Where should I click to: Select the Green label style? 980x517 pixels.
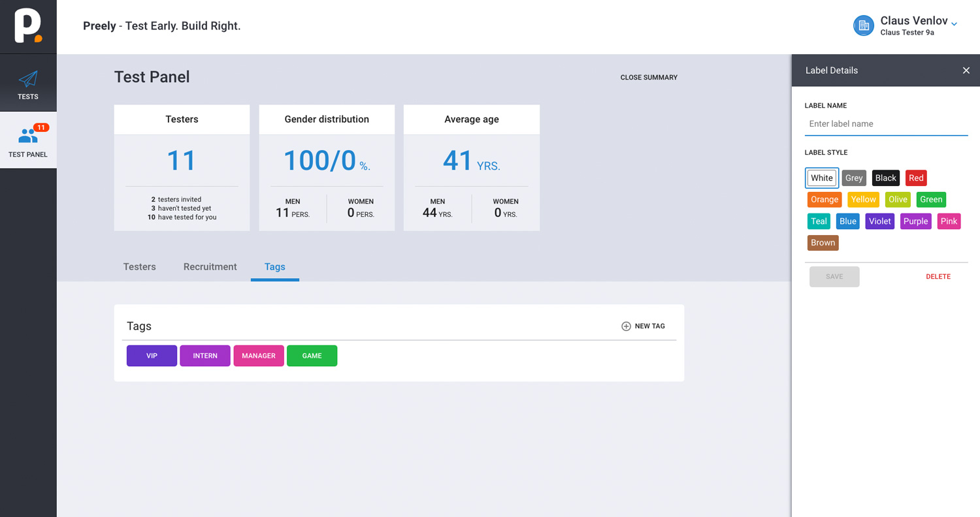[x=931, y=200]
